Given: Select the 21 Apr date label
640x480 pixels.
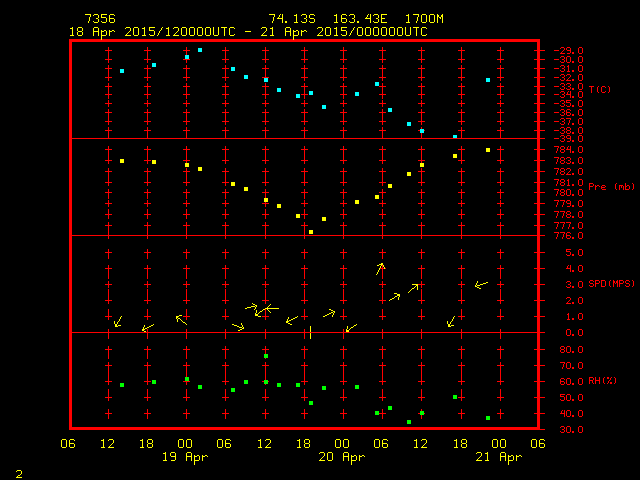Looking at the screenshot, I should pos(498,457).
